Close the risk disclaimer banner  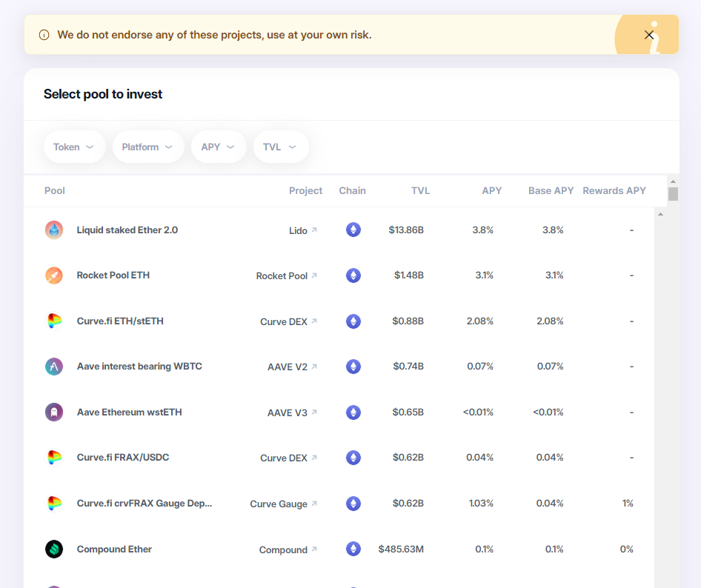tap(648, 35)
